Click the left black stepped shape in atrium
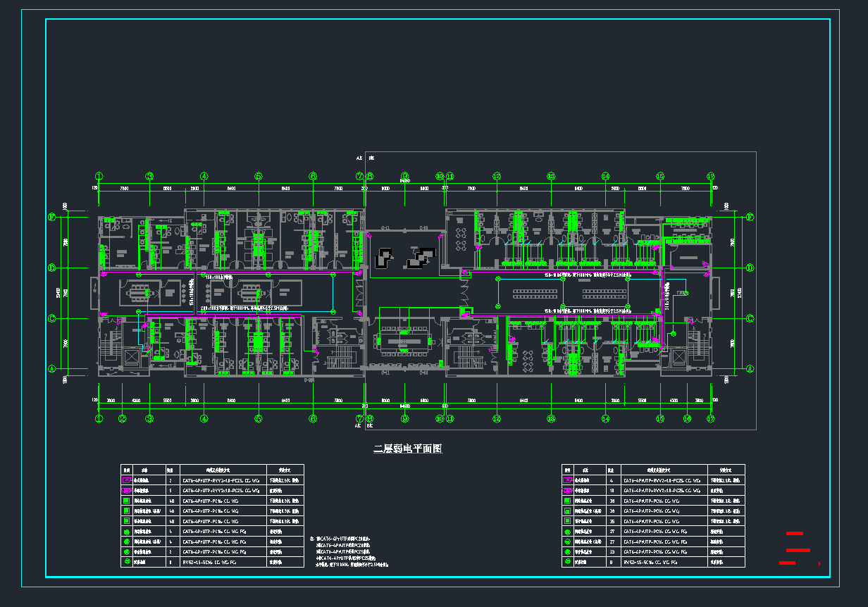The width and height of the screenshot is (868, 607). point(385,258)
